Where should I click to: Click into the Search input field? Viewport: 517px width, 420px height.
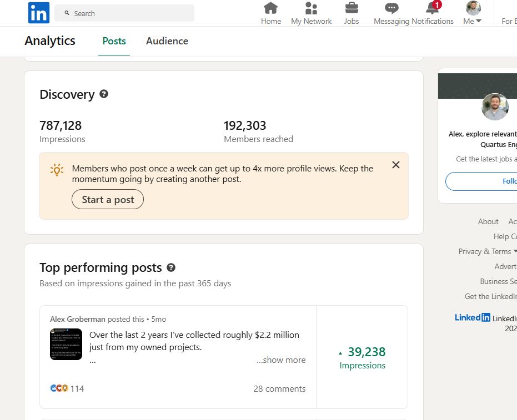(x=124, y=13)
